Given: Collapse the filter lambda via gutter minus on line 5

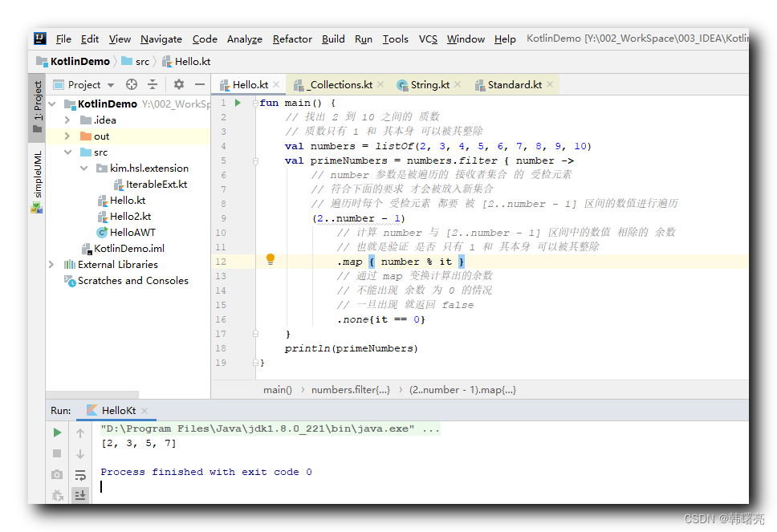Looking at the screenshot, I should point(254,160).
